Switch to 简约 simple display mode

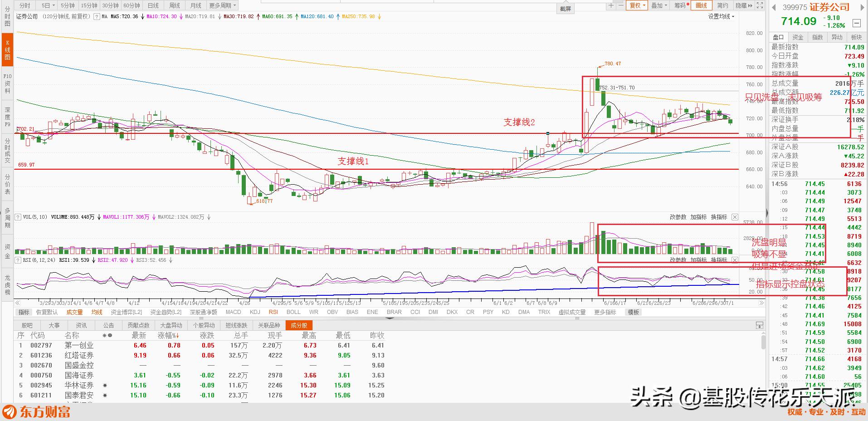point(722,5)
